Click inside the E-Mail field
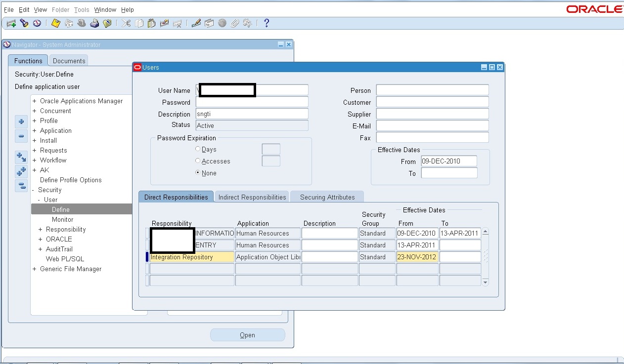The width and height of the screenshot is (624, 364). click(x=432, y=125)
